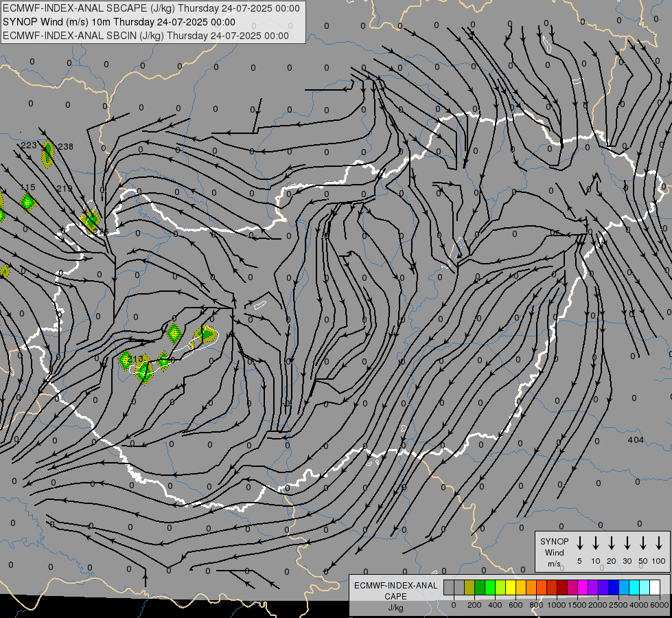Click the SYNOP Wind m/s legend label
Screen dimensions: 672x618
554,552
